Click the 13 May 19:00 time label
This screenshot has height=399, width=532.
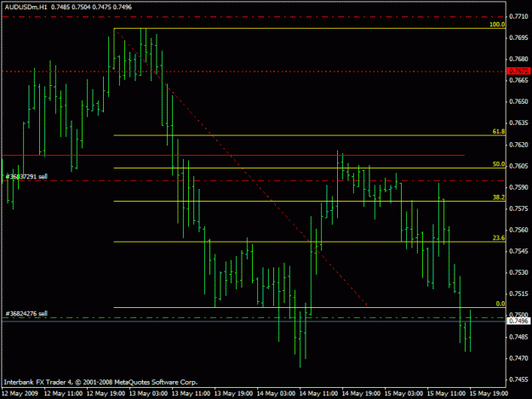point(233,394)
